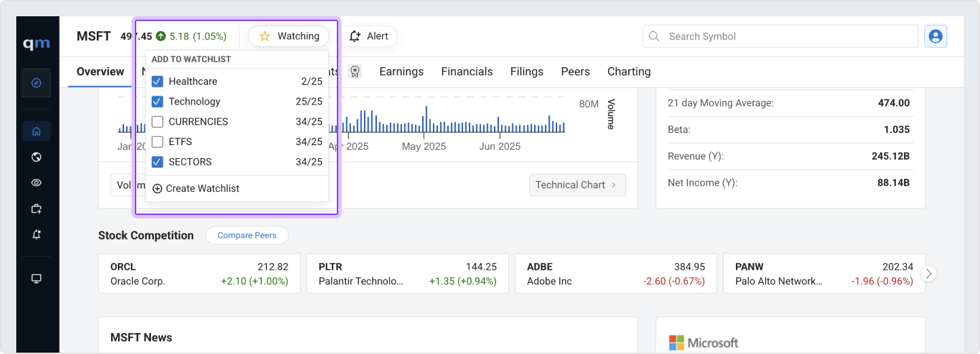Open the Overview tab

pyautogui.click(x=100, y=71)
